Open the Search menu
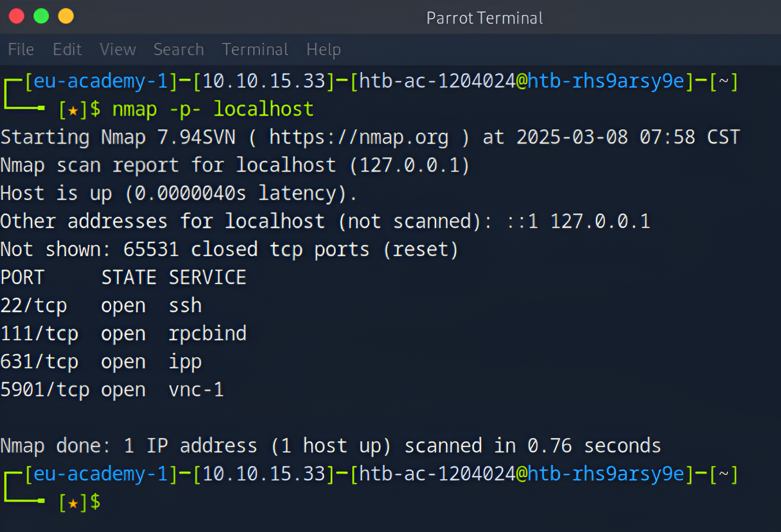This screenshot has width=781, height=532. coord(179,49)
